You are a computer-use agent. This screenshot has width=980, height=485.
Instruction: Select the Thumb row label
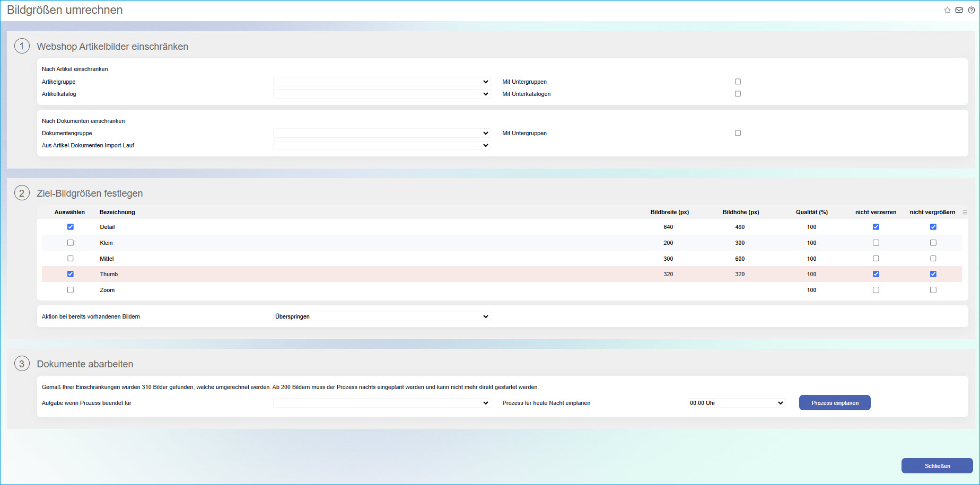click(109, 274)
